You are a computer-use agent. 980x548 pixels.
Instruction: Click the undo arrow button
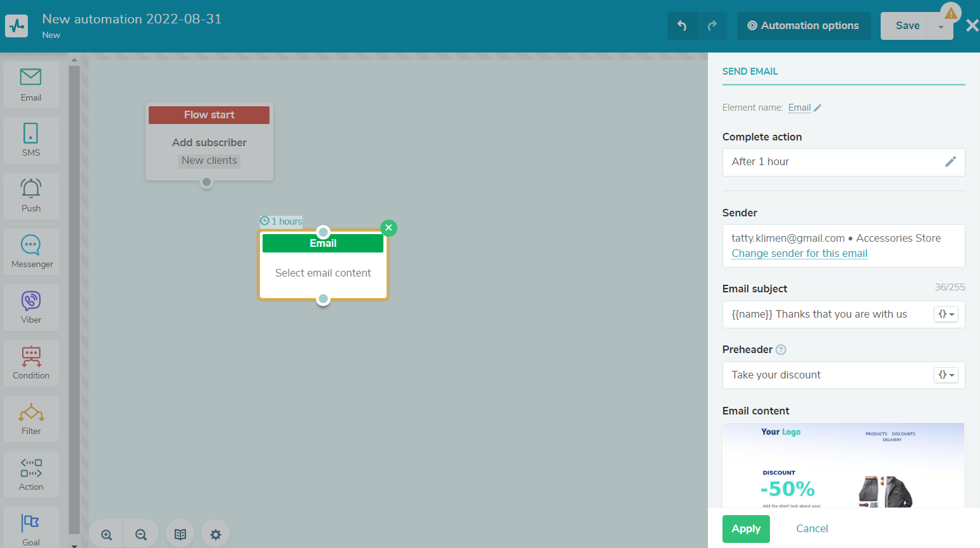tap(682, 26)
